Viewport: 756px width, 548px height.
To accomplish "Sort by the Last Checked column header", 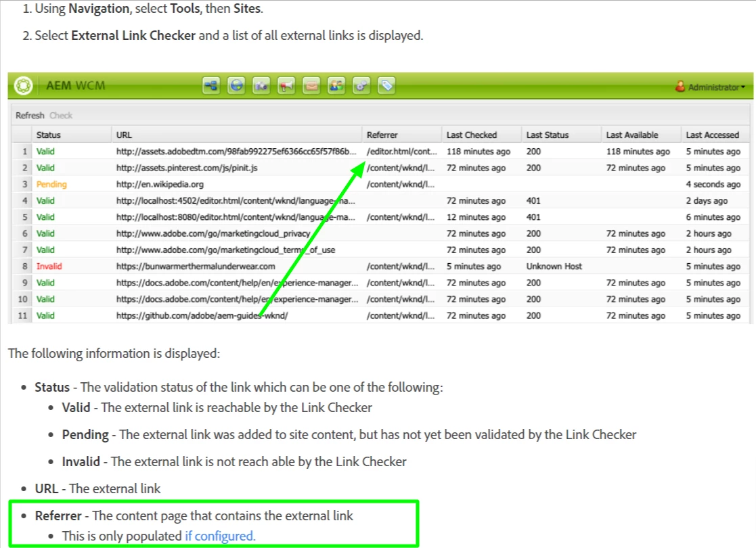I will pyautogui.click(x=482, y=135).
